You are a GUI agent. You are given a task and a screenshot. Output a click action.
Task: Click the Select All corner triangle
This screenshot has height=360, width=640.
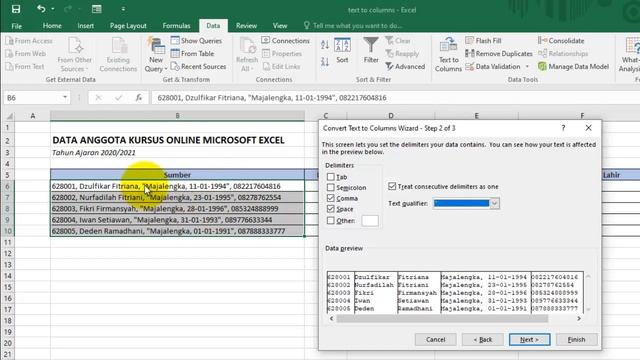tap(9, 116)
